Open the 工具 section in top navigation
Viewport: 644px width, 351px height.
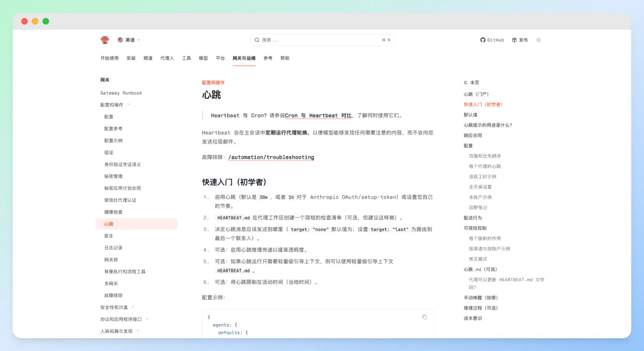point(186,58)
